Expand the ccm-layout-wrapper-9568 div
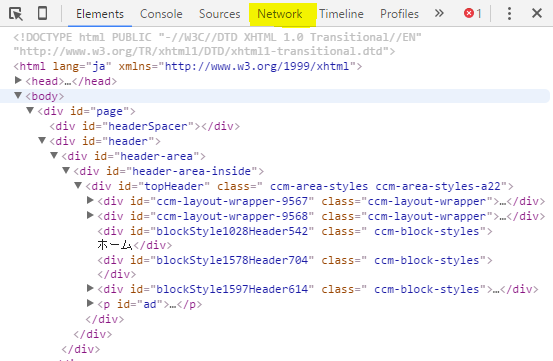Image resolution: width=553 pixels, height=361 pixels. (x=90, y=215)
